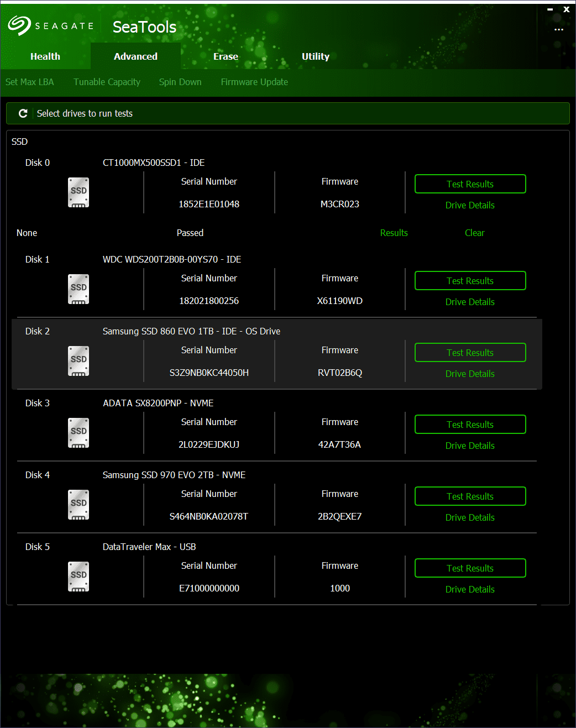The image size is (576, 728).
Task: View Test Results for Disk 1
Action: pos(470,281)
